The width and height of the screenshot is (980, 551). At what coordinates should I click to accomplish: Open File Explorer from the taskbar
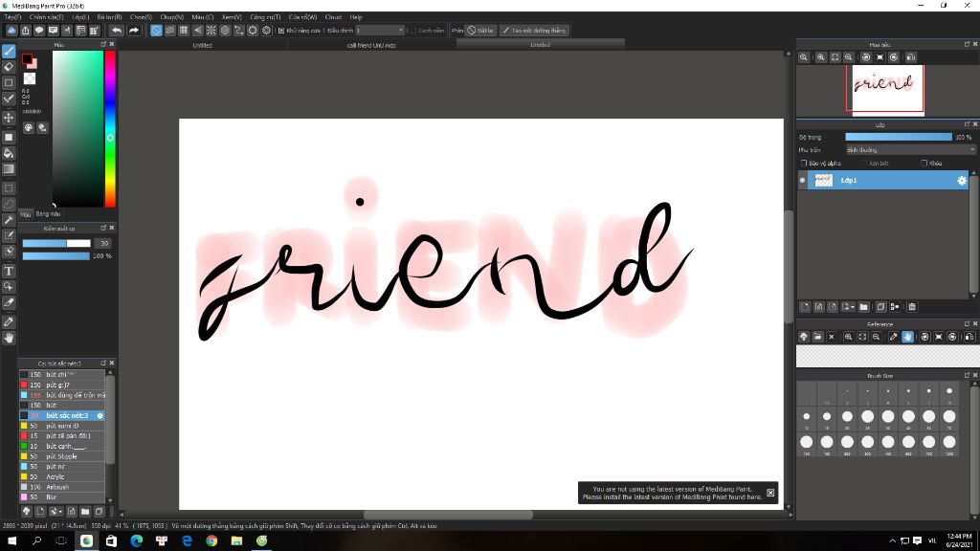click(237, 541)
